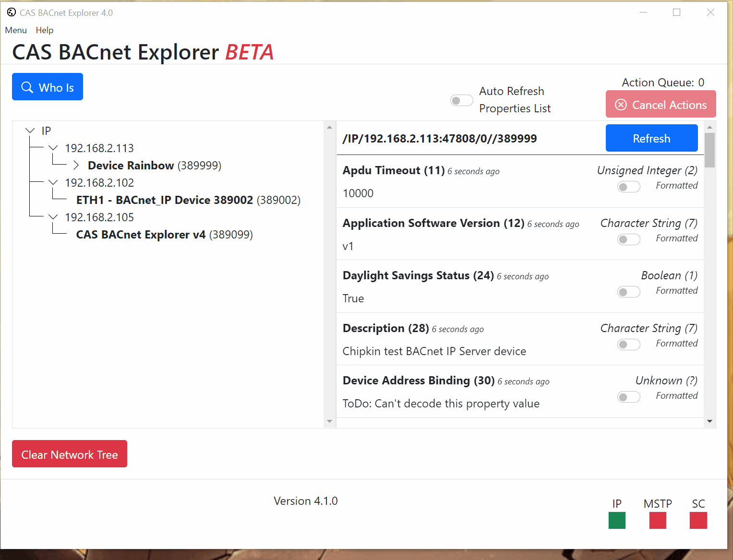The width and height of the screenshot is (733, 560).
Task: Click the red SC status indicator
Action: [x=698, y=520]
